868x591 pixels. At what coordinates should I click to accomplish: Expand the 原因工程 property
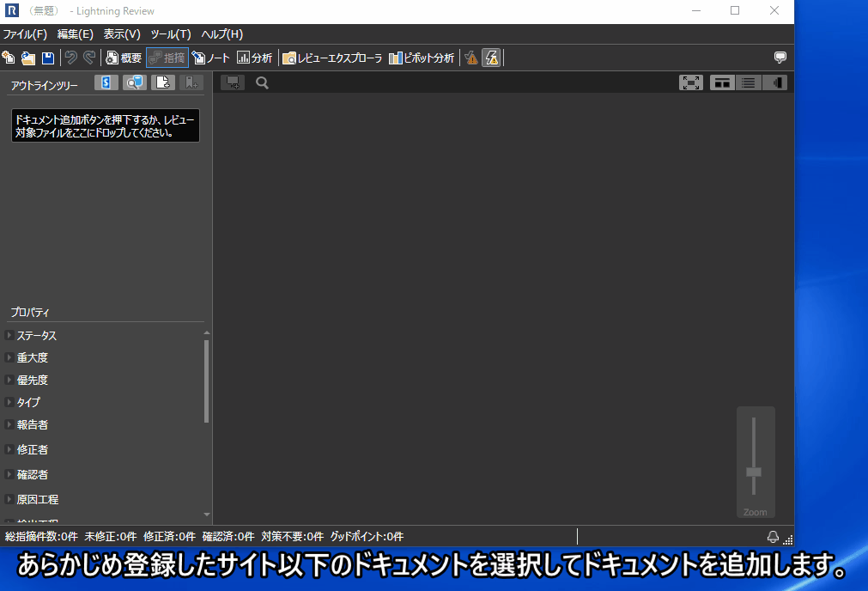[9, 499]
